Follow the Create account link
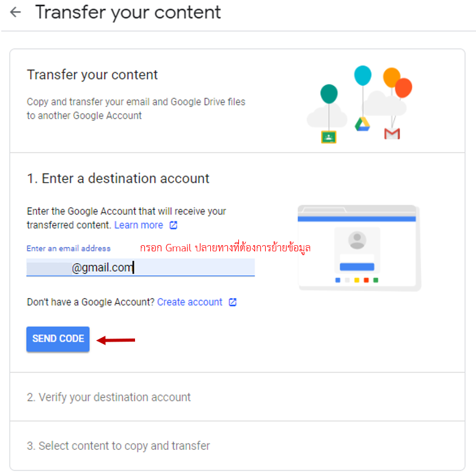This screenshot has width=476, height=476. (x=190, y=302)
